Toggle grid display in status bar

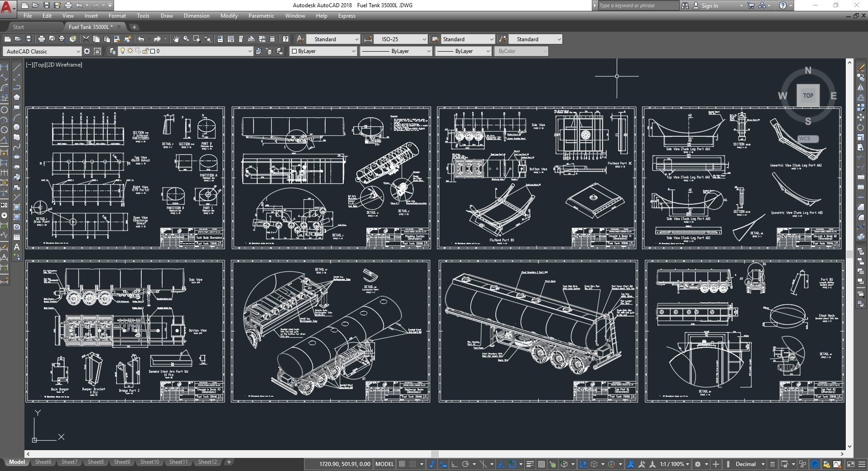coord(401,464)
